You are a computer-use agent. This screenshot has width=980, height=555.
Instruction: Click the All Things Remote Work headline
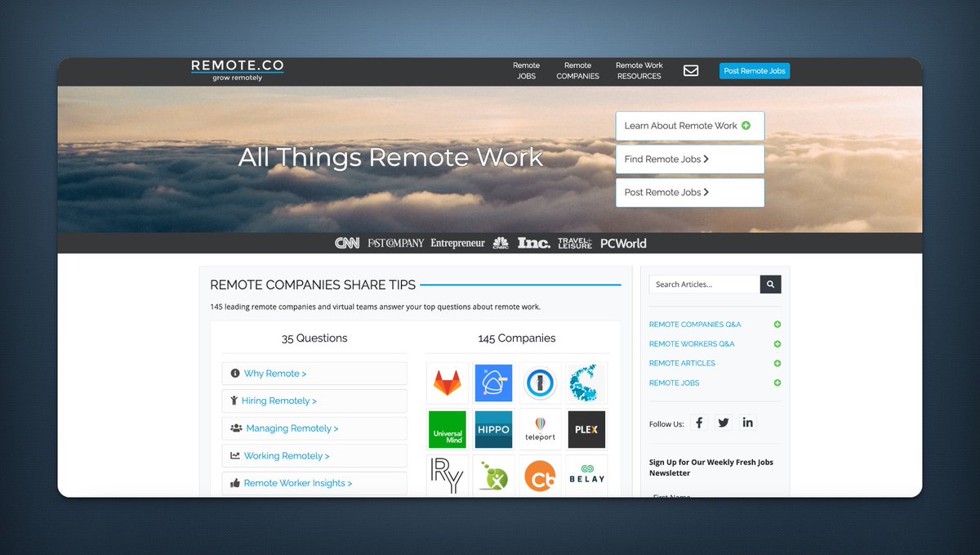390,157
